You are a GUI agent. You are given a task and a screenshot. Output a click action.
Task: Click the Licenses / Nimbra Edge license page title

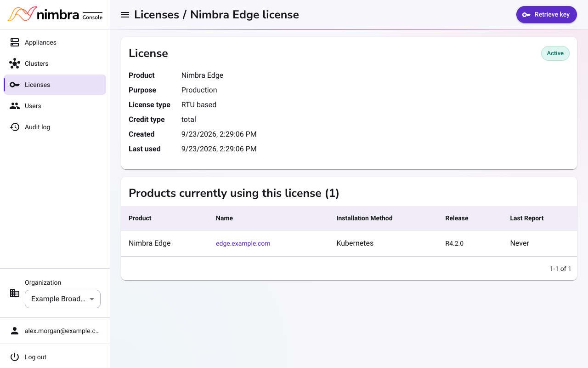point(216,15)
